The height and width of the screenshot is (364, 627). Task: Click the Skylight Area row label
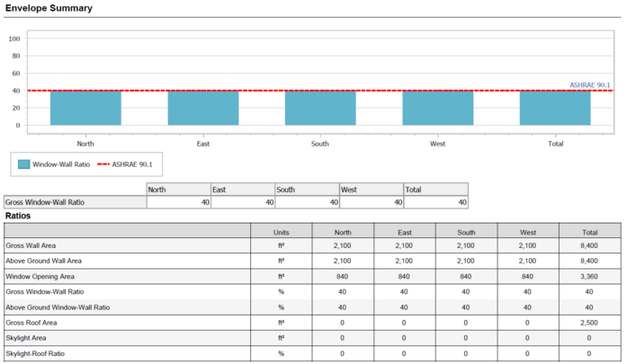[26, 338]
